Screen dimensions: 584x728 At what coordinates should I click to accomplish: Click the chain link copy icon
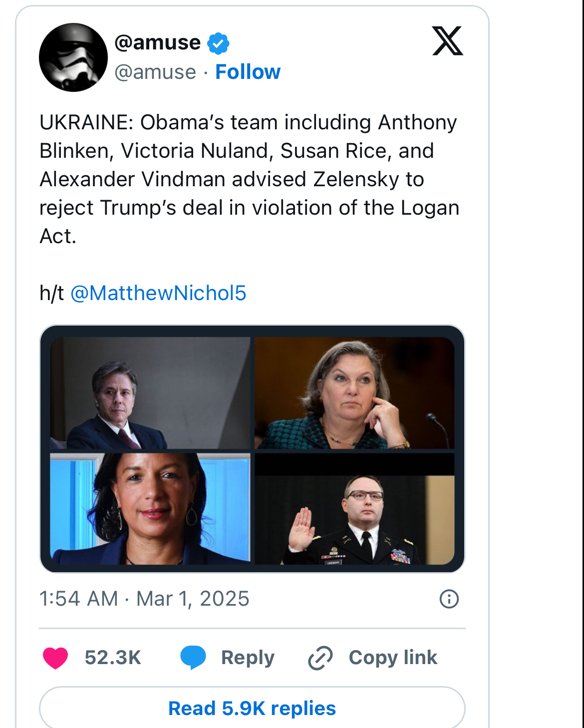(320, 658)
